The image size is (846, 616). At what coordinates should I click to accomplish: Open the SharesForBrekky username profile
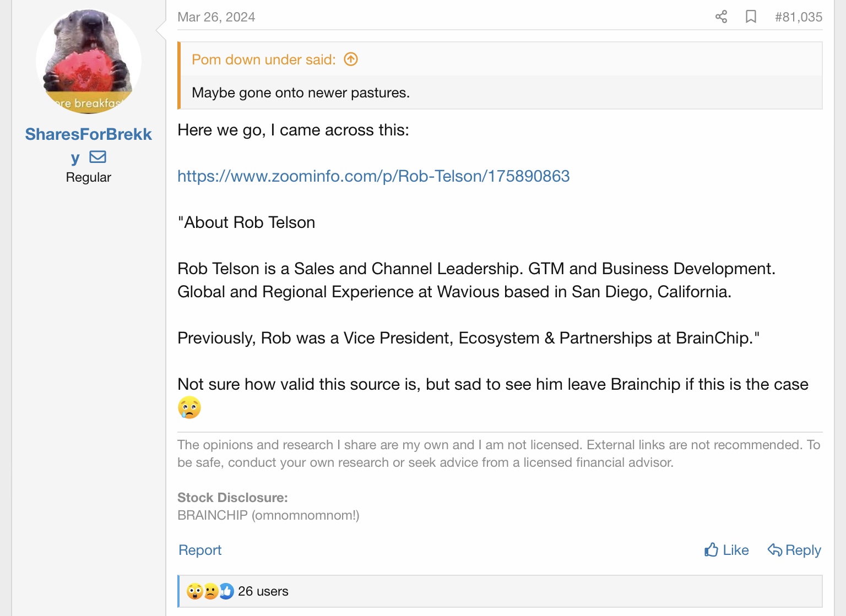88,134
